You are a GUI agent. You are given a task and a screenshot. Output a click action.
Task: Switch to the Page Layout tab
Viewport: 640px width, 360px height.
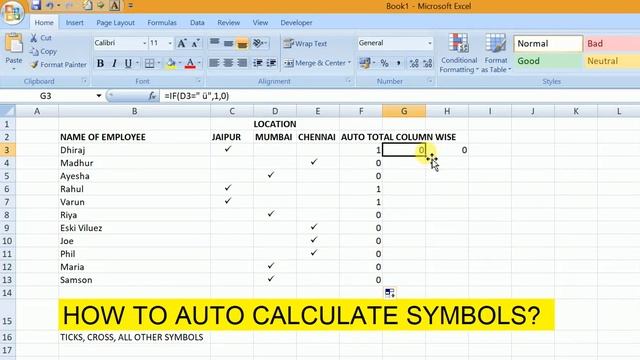[x=116, y=23]
